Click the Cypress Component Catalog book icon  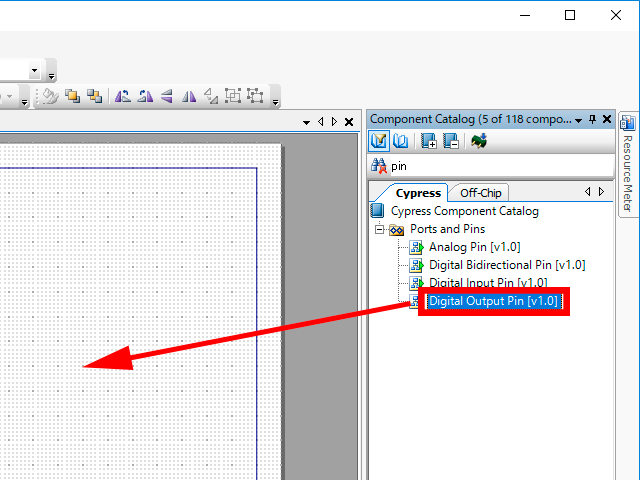[378, 211]
